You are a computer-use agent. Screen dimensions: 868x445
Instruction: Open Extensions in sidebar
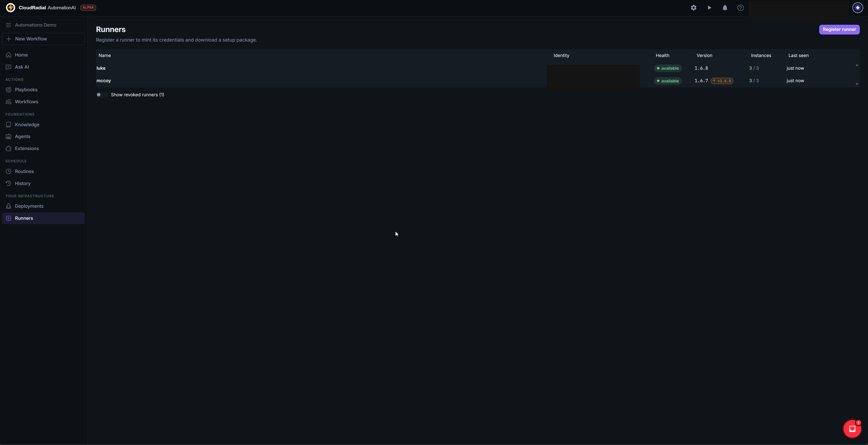(x=44, y=149)
